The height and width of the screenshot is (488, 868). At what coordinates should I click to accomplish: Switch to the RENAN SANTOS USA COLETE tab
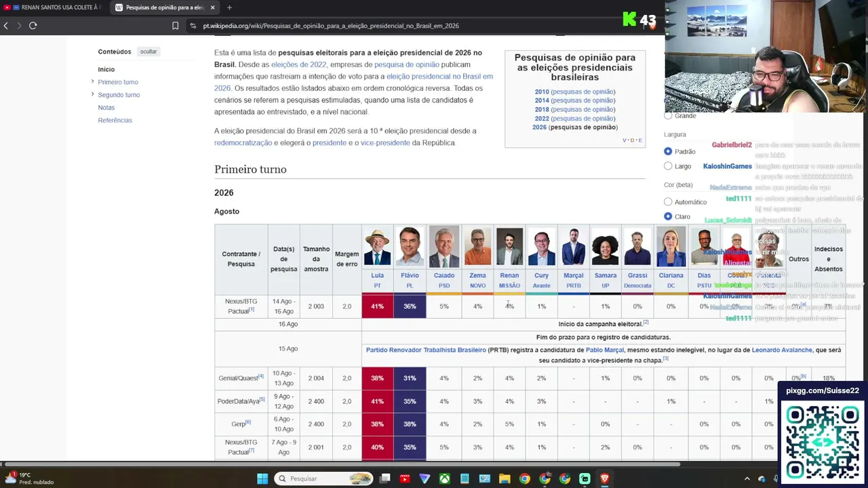click(54, 7)
